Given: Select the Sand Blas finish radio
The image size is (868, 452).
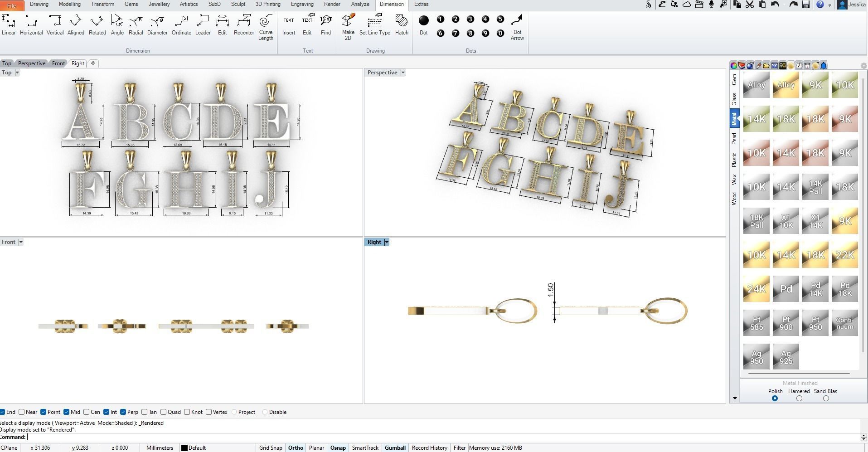Looking at the screenshot, I should click(x=826, y=399).
